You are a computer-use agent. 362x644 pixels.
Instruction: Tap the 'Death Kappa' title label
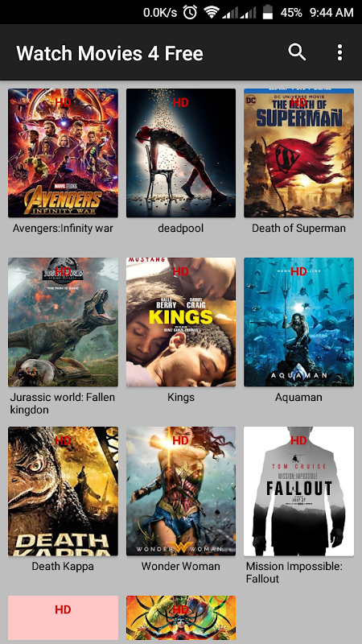tap(63, 567)
